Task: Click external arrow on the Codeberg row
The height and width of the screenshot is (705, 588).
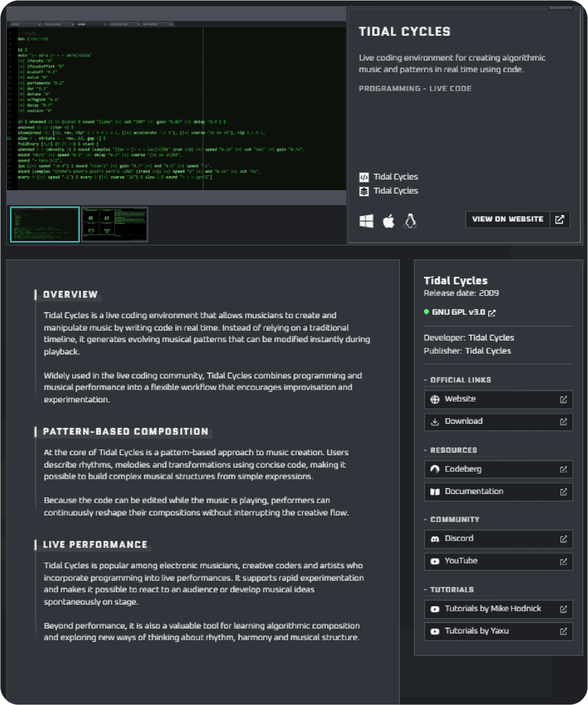Action: (563, 469)
